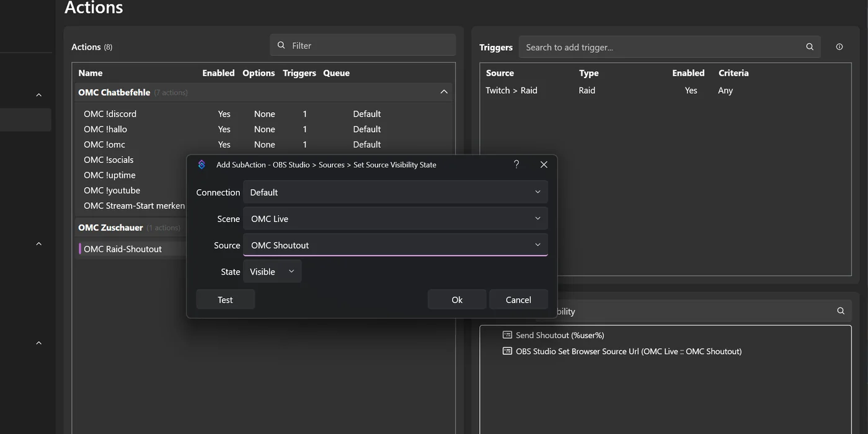Select the OMC !uptime action

pos(110,175)
